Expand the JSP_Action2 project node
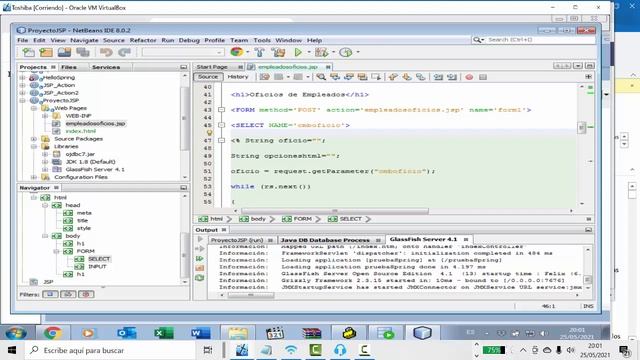 coord(23,93)
